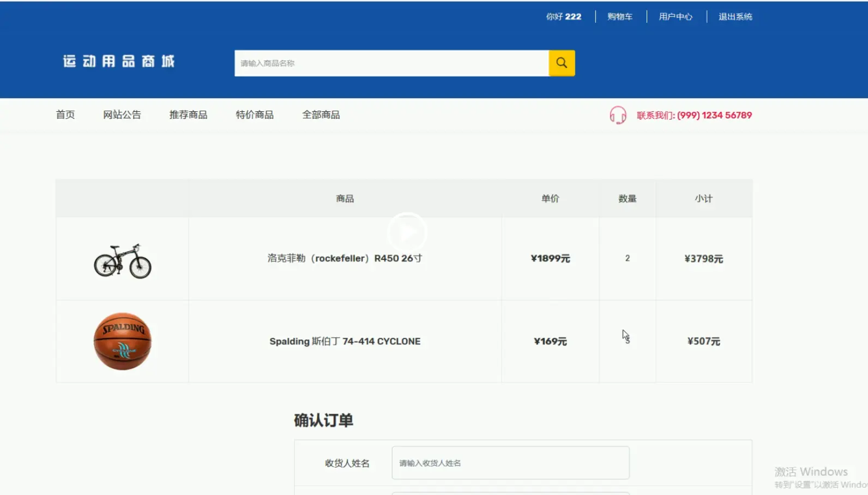868x495 pixels.
Task: Click the 数量 column header
Action: click(628, 199)
